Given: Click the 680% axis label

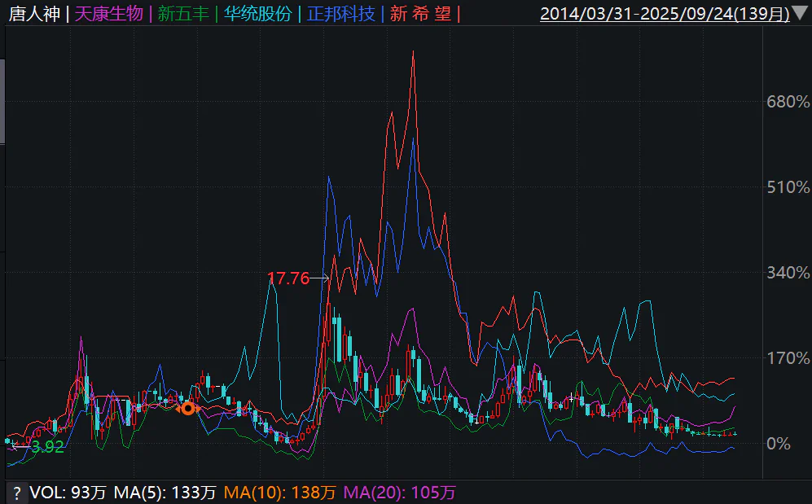Looking at the screenshot, I should [x=788, y=103].
